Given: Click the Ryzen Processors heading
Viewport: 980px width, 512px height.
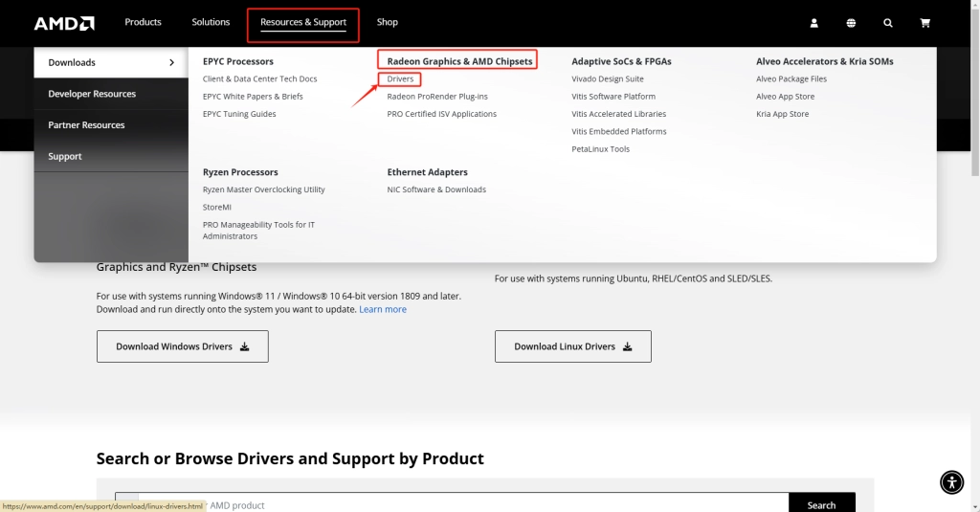Looking at the screenshot, I should [240, 172].
